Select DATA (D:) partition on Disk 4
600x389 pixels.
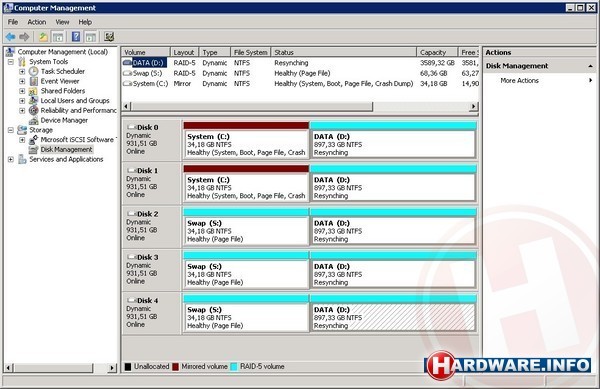pyautogui.click(x=393, y=313)
